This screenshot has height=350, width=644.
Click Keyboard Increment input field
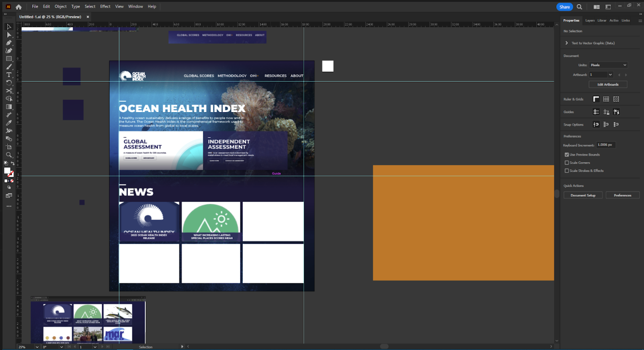tap(606, 145)
